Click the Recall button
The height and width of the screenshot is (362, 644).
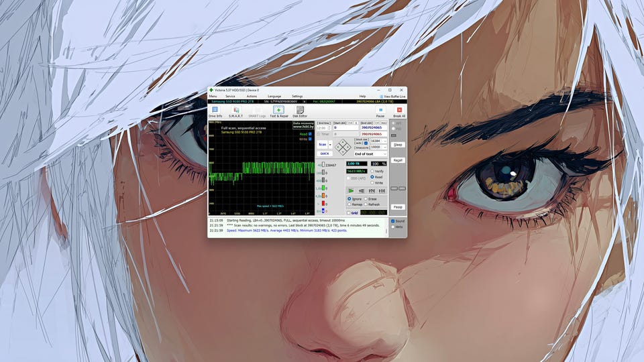tap(398, 160)
